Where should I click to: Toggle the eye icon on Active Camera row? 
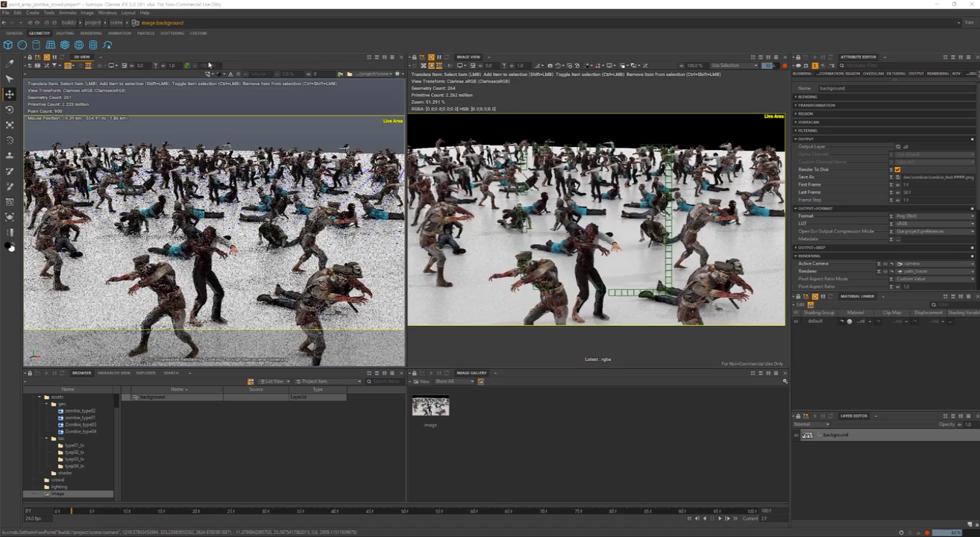885,263
